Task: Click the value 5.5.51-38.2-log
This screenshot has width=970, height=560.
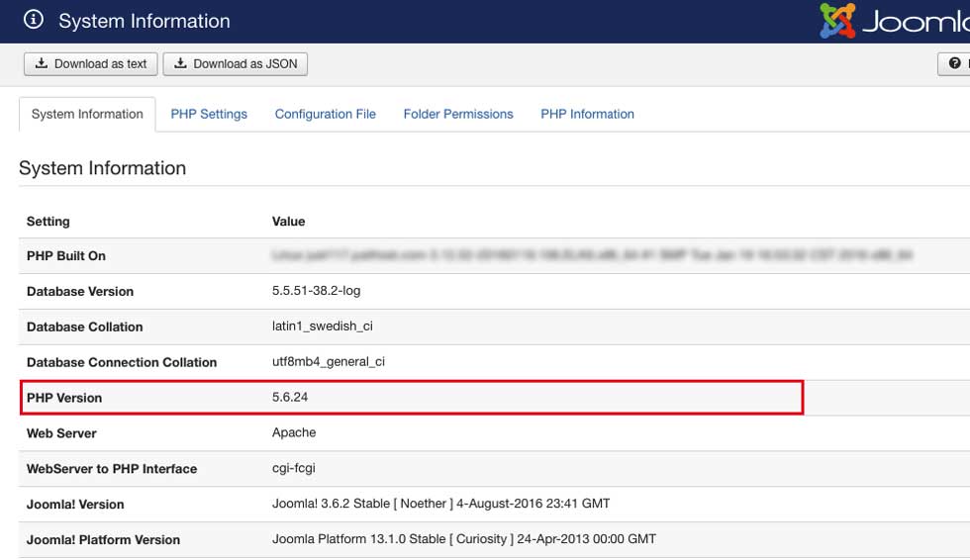Action: 316,291
